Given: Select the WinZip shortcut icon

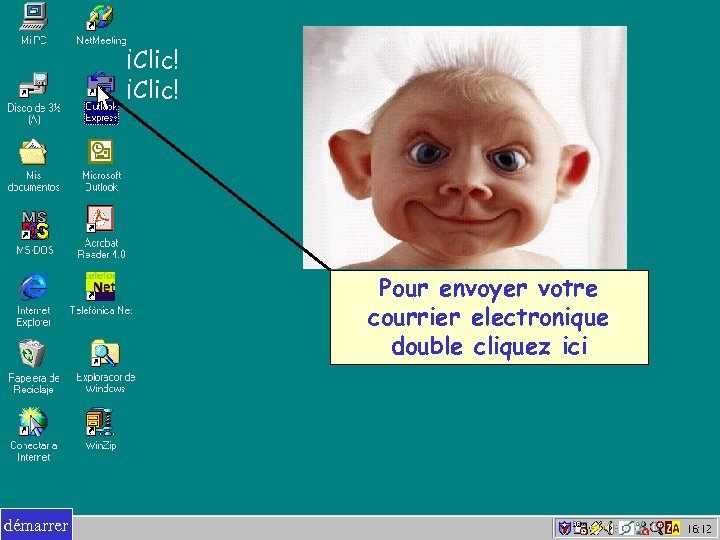Looking at the screenshot, I should pyautogui.click(x=100, y=422).
